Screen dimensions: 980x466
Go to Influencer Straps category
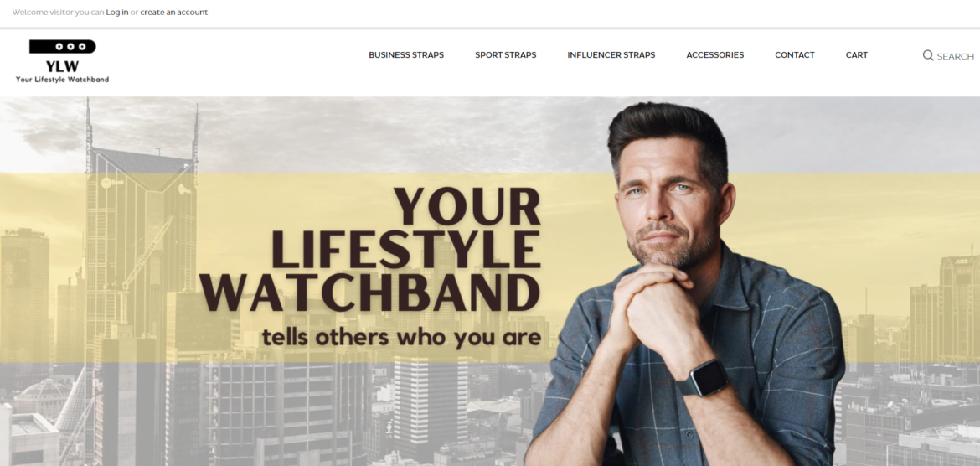(x=611, y=55)
